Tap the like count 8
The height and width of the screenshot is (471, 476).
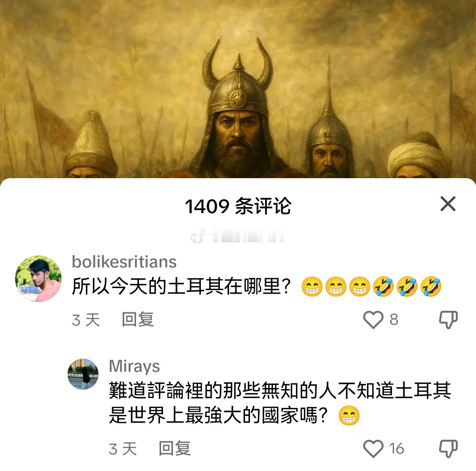tap(394, 319)
